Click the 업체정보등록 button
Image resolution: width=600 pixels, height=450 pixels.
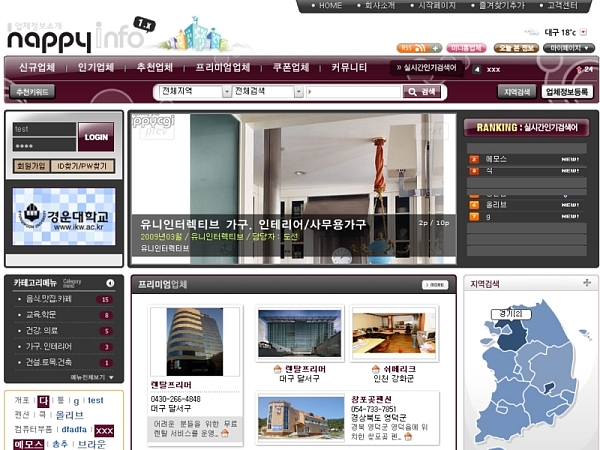(x=569, y=92)
